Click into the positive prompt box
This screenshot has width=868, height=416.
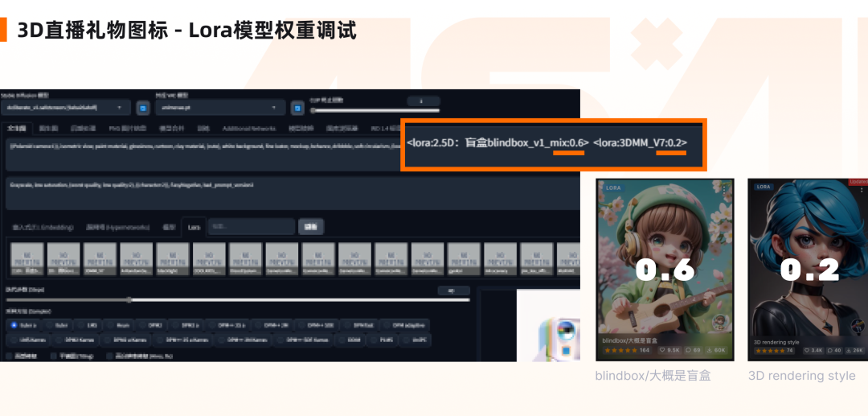[203, 154]
